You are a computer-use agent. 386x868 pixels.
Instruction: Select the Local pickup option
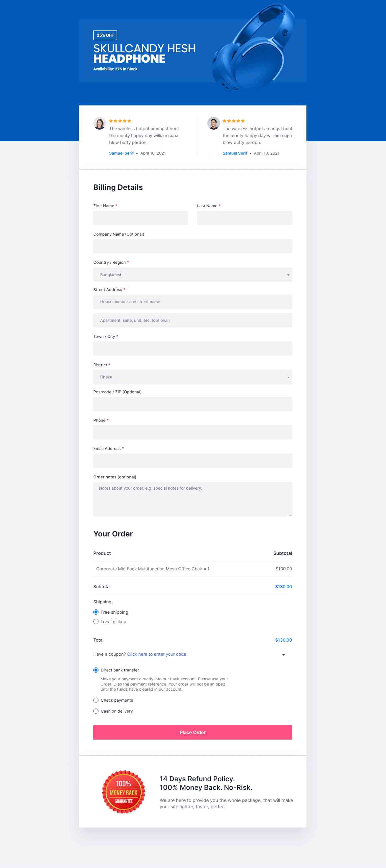[96, 621]
